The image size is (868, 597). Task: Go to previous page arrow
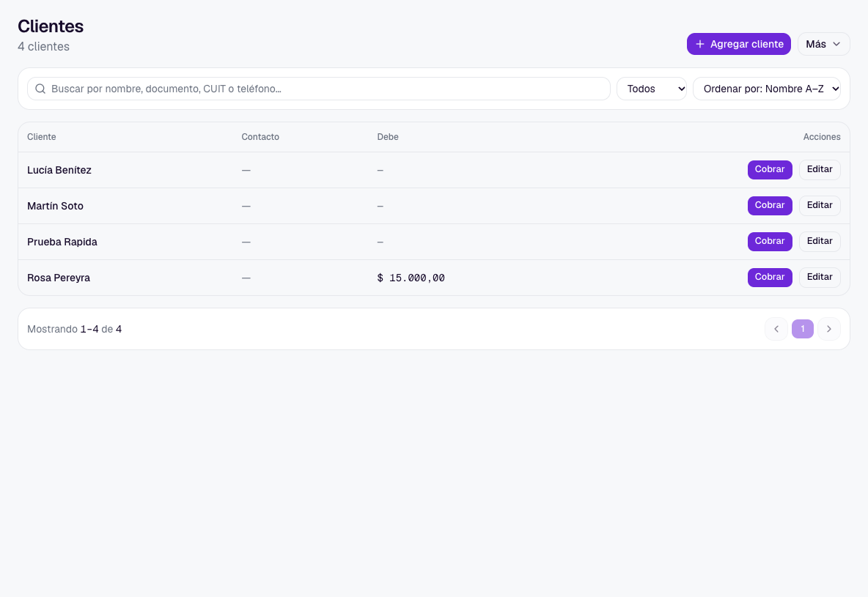point(776,329)
